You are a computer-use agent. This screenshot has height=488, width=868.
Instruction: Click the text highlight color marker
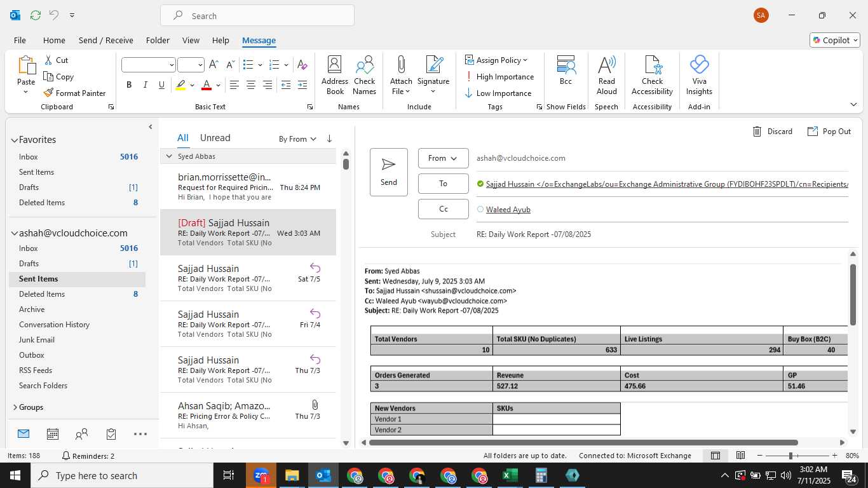pyautogui.click(x=181, y=85)
